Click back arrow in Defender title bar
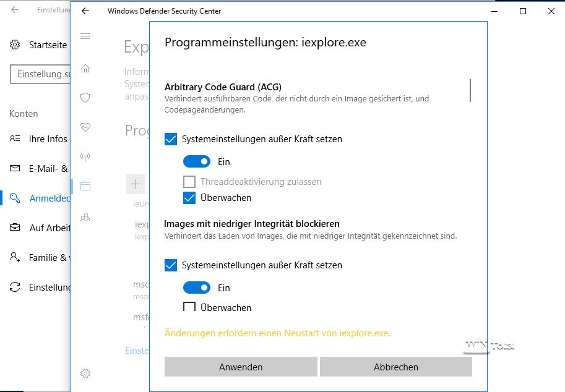 coord(85,11)
